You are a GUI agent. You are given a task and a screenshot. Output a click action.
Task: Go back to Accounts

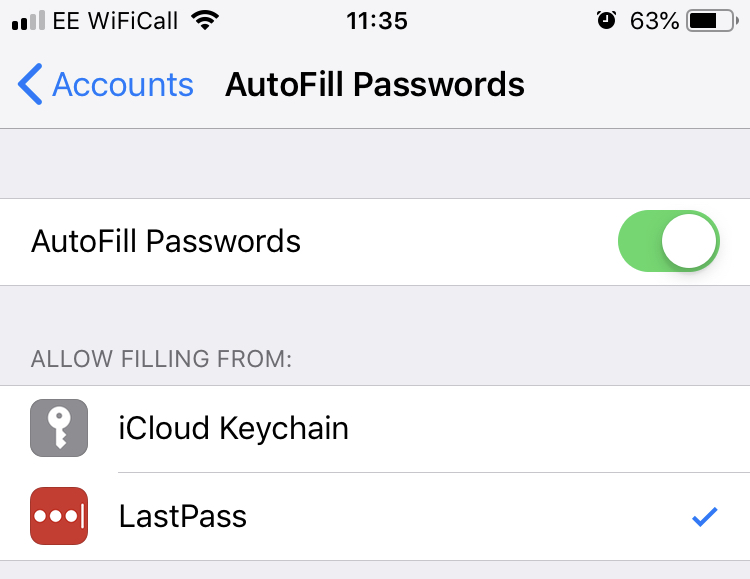click(106, 84)
